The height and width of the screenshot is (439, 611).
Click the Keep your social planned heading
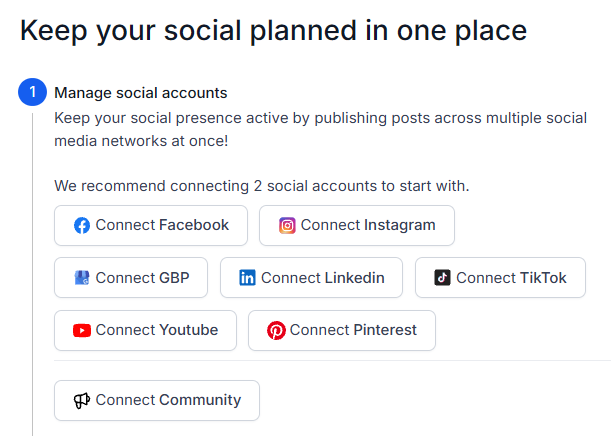(273, 31)
